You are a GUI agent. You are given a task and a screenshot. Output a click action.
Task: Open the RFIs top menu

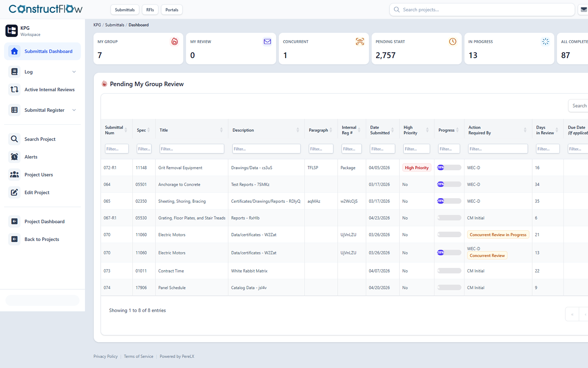150,10
